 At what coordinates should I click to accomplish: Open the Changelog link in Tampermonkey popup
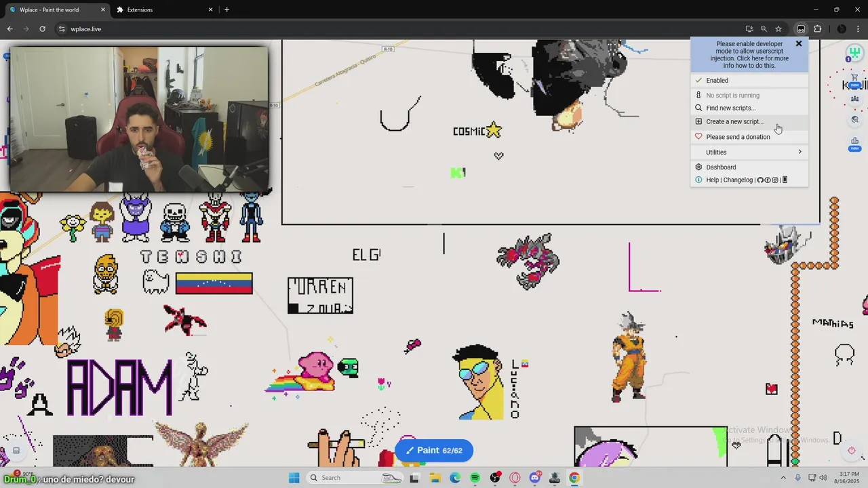[738, 180]
